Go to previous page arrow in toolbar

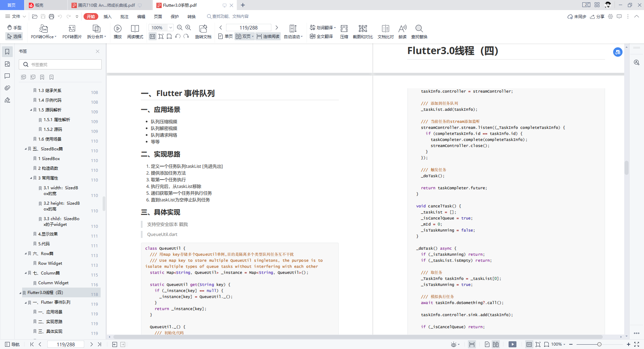[221, 28]
